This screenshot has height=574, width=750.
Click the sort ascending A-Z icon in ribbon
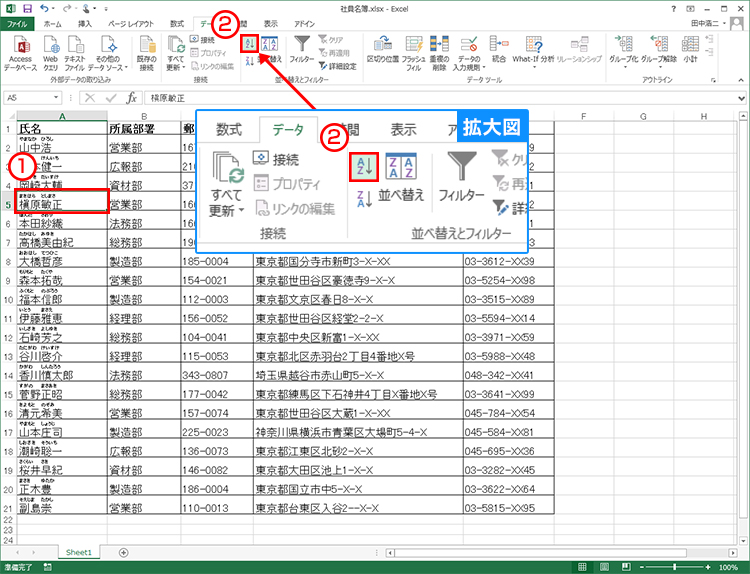[x=249, y=43]
